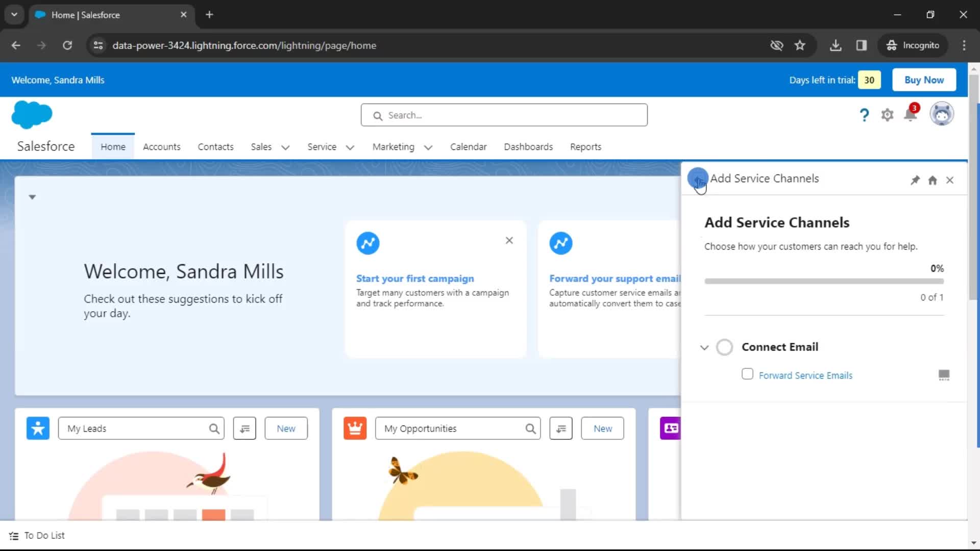Screen dimensions: 980x551
Task: Click the Add Service Channels progress bar
Action: pyautogui.click(x=824, y=282)
